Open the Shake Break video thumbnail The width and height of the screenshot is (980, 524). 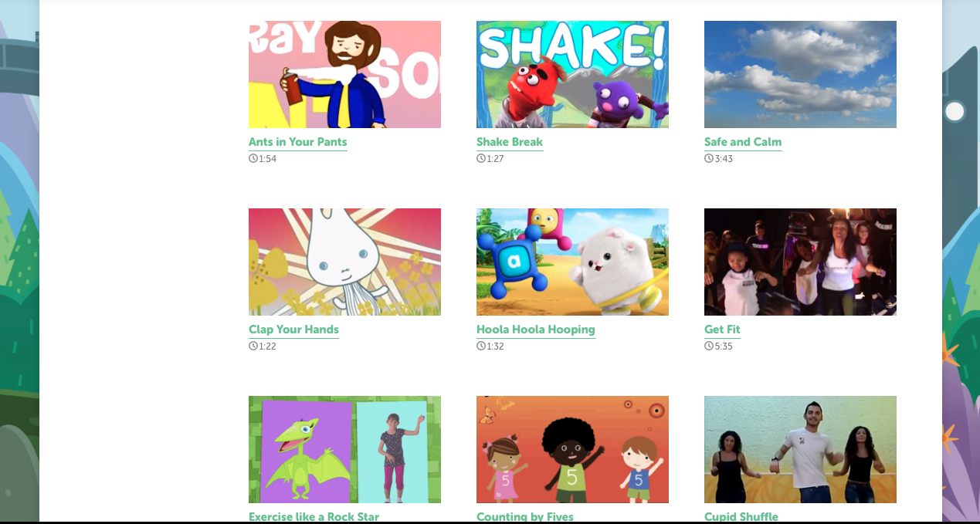click(572, 74)
